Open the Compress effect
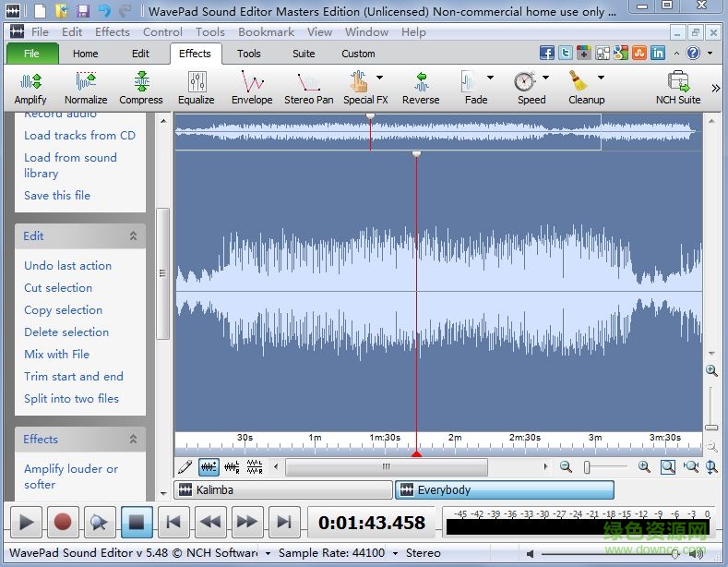The width and height of the screenshot is (728, 567). (141, 88)
